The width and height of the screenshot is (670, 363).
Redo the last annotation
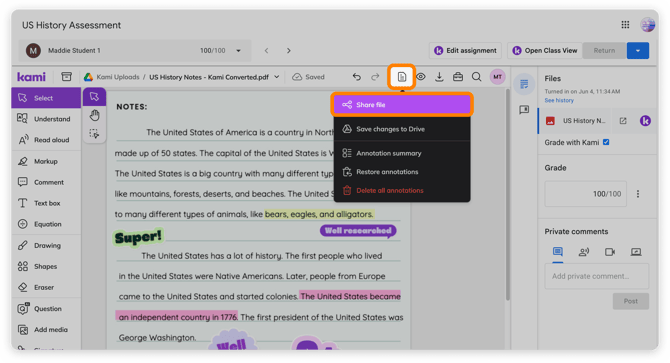[x=375, y=77]
